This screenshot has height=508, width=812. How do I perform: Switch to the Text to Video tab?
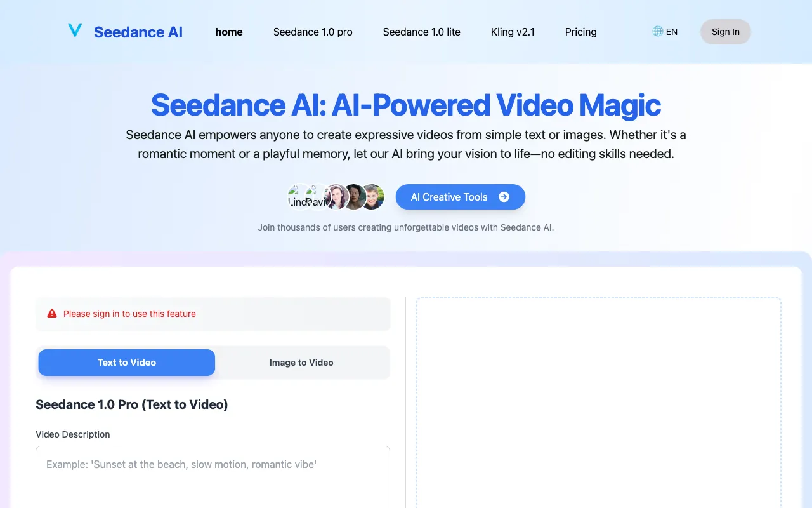point(127,363)
